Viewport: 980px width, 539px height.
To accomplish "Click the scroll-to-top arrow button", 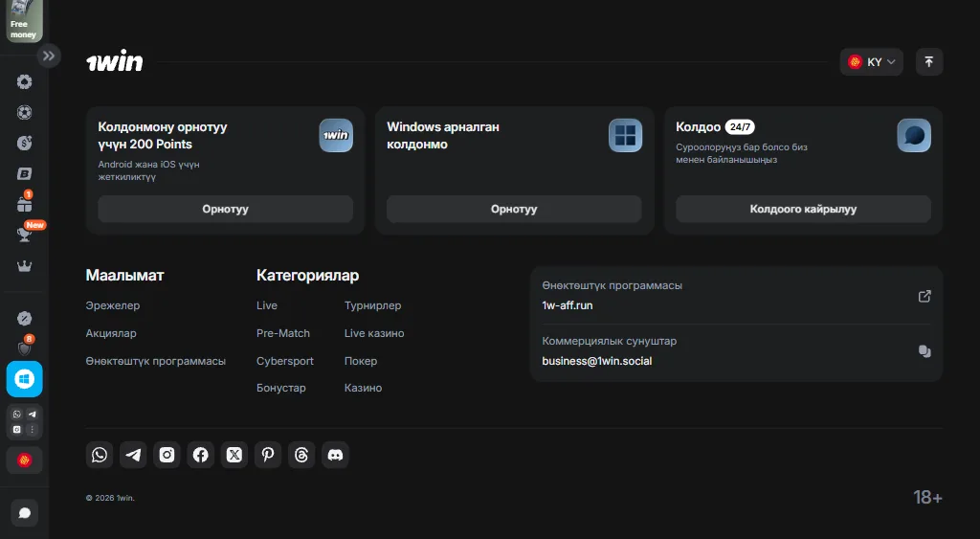I will [x=928, y=62].
